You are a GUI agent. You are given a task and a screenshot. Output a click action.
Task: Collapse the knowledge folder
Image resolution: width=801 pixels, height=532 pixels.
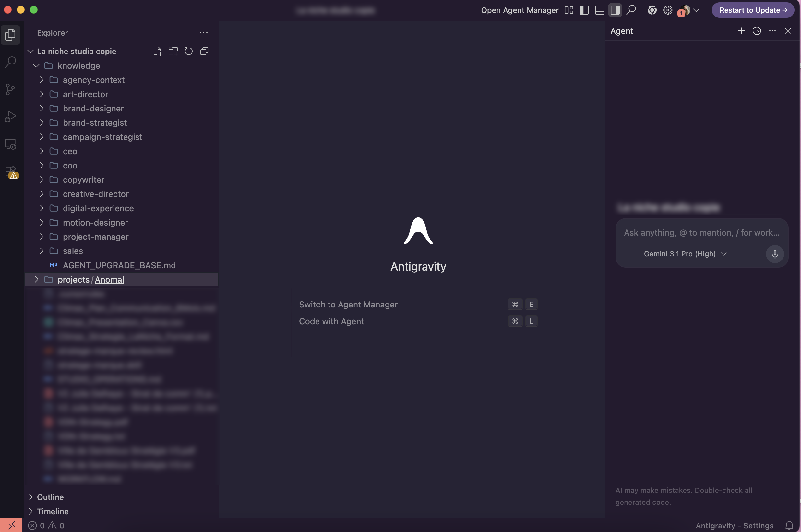[x=36, y=65]
